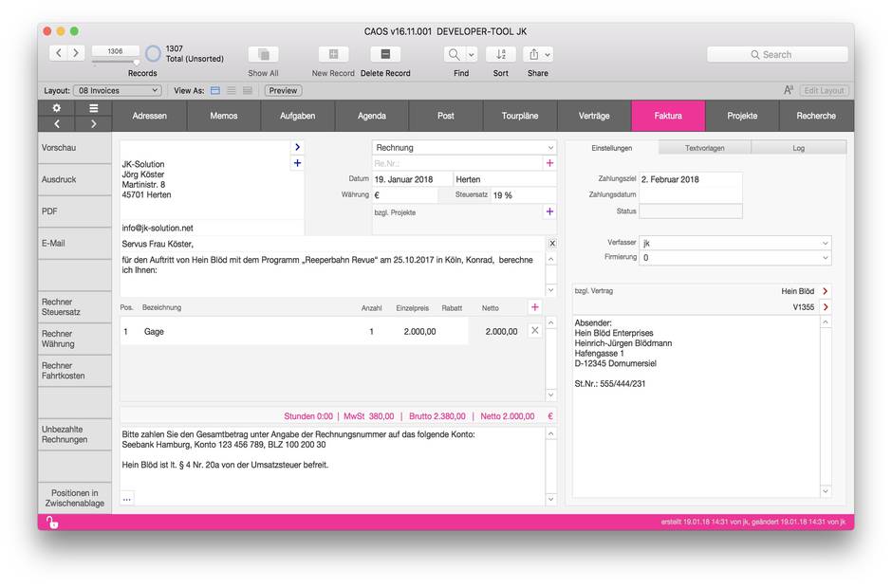Image resolution: width=892 pixels, height=588 pixels.
Task: Click the Delete Record icon
Action: [385, 54]
